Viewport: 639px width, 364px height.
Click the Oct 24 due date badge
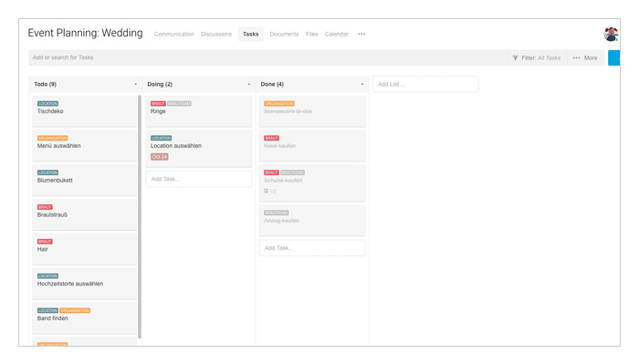tap(160, 157)
